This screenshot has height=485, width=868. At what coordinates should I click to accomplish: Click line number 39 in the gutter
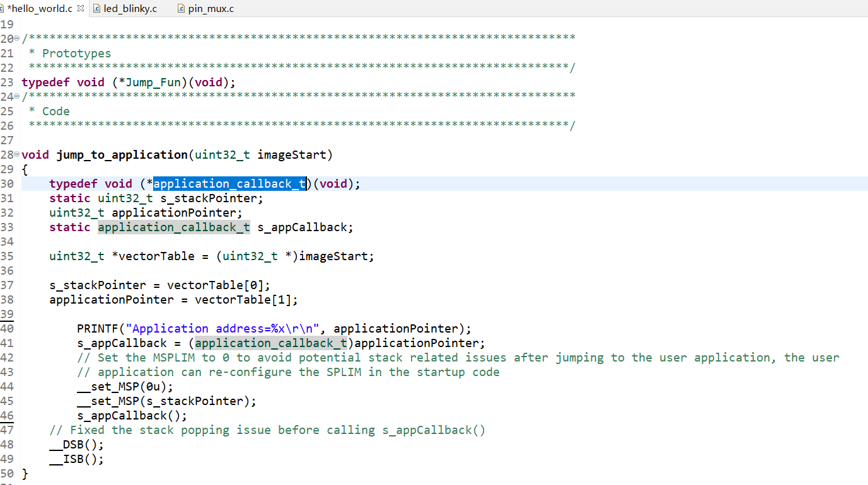click(x=7, y=314)
